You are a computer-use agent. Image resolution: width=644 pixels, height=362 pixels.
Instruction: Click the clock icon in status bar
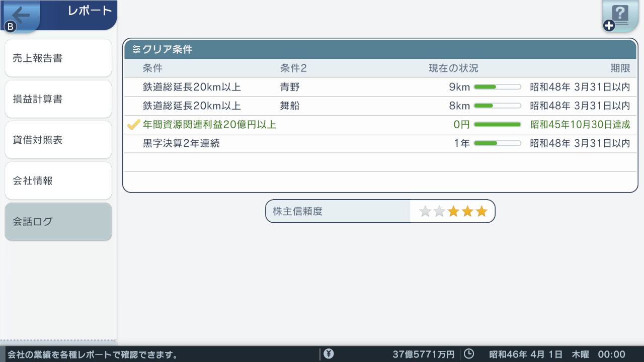(468, 354)
